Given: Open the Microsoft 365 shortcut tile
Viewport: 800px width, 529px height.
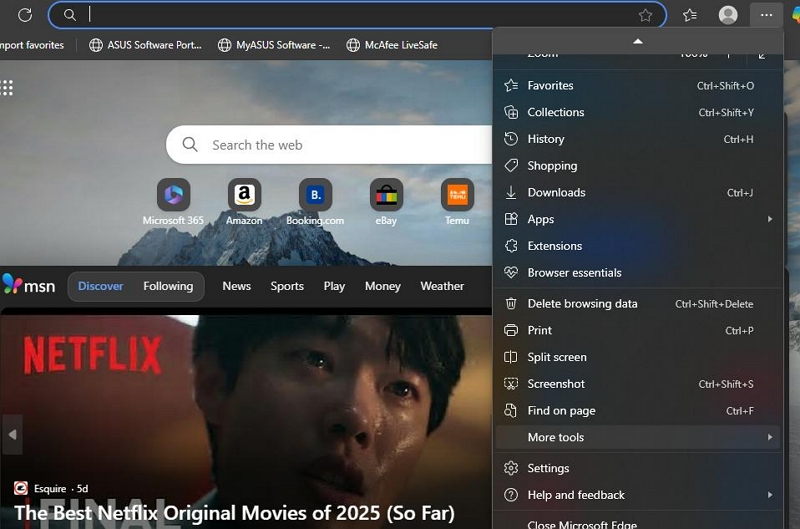Looking at the screenshot, I should tap(173, 196).
